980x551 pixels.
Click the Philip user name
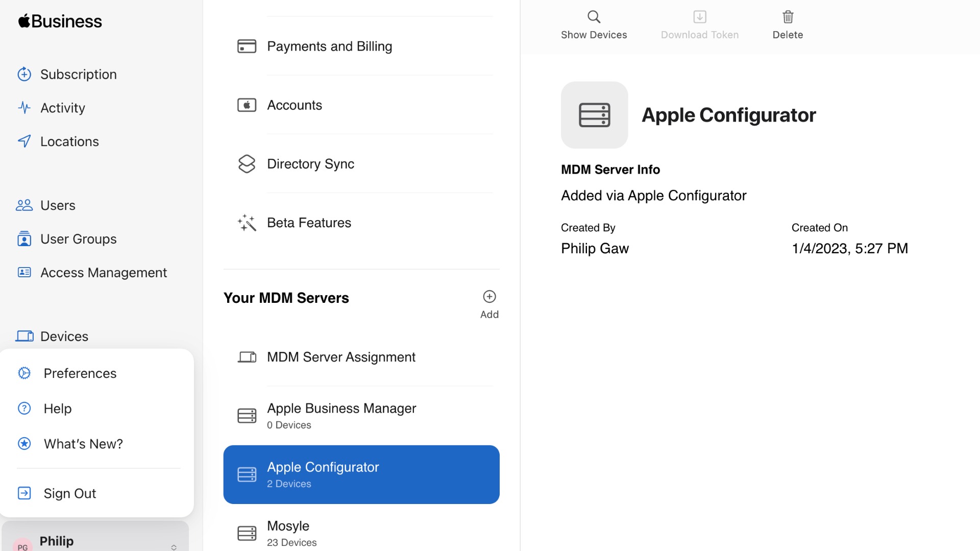(x=57, y=541)
